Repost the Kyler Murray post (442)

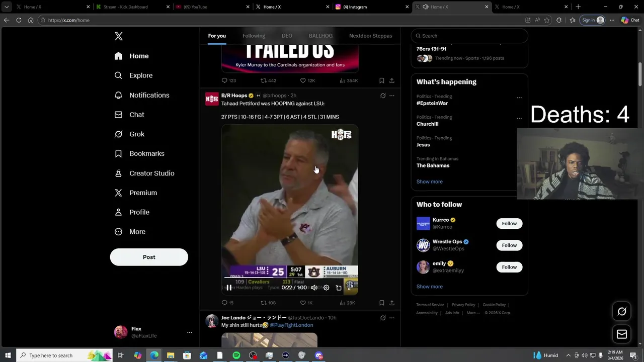[268, 80]
